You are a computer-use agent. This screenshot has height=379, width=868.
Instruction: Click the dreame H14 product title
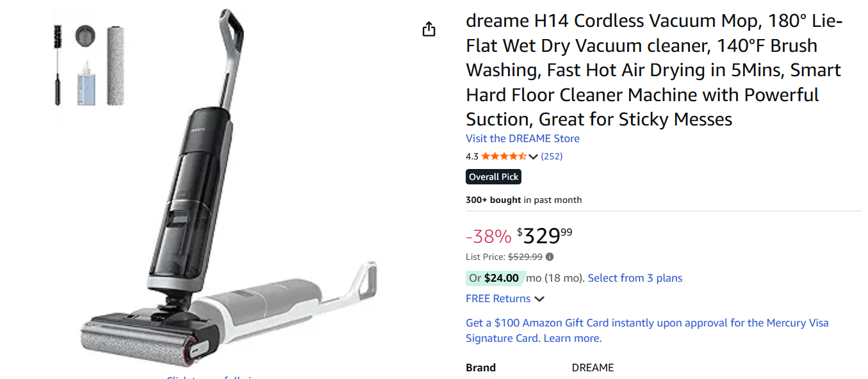pos(653,70)
